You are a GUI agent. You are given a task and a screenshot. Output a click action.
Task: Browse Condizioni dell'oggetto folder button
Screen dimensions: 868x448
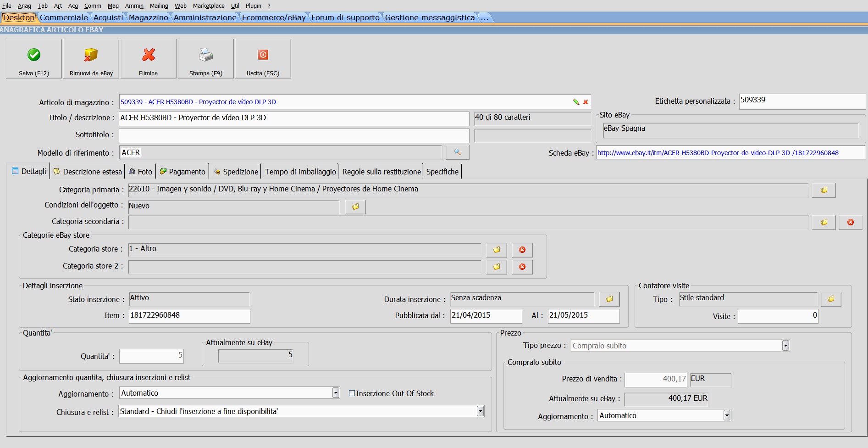[x=355, y=207]
